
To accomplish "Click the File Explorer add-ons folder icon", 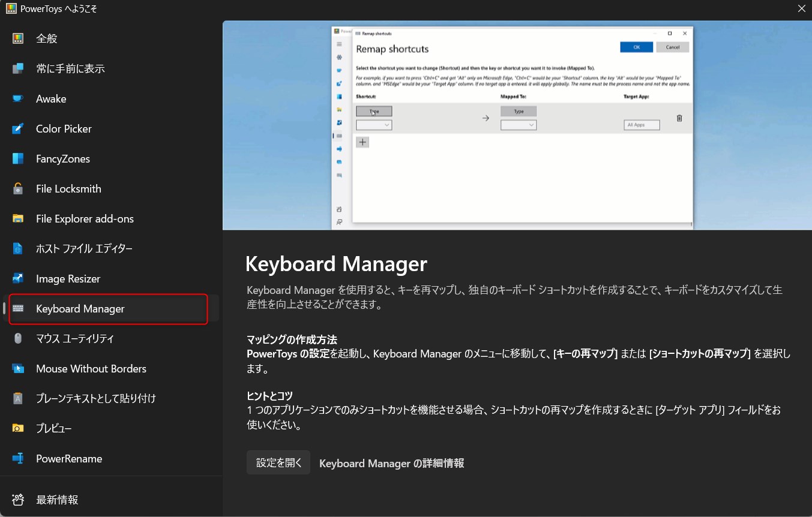I will pos(18,218).
